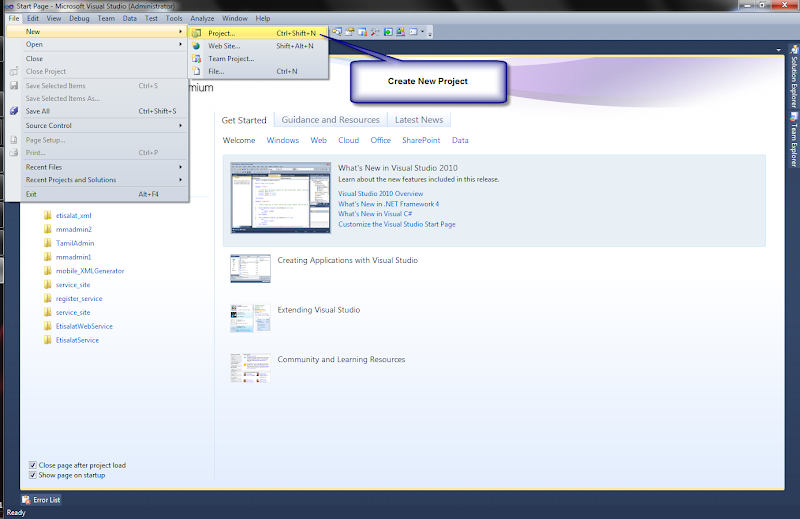
Task: Toggle Show page on startup checkbox
Action: 33,475
